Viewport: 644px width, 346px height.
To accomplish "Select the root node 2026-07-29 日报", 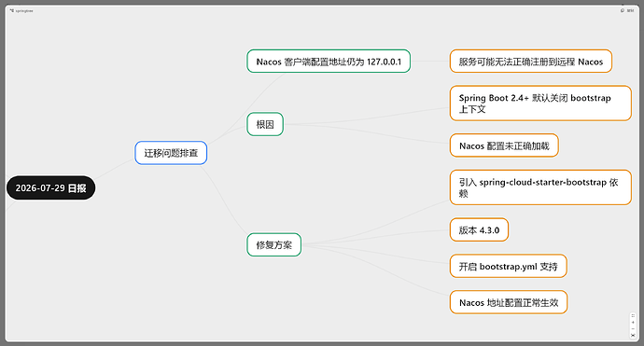I will click(51, 188).
